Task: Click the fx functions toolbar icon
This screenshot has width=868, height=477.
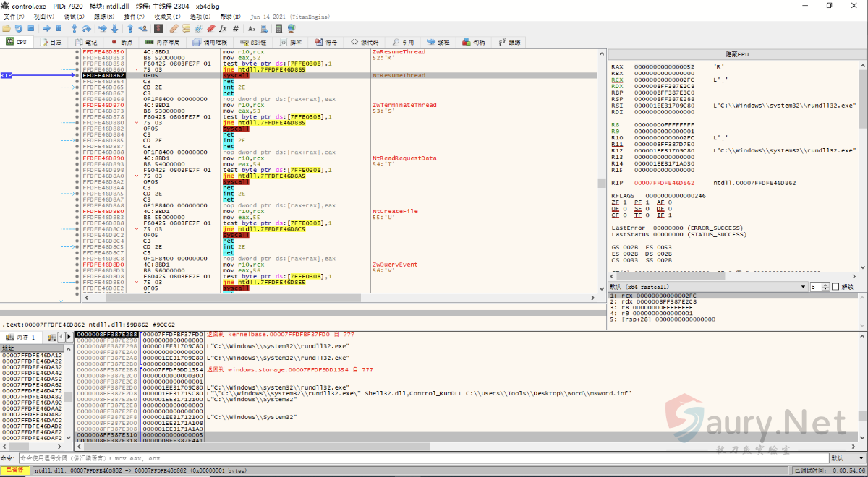Action: (223, 28)
